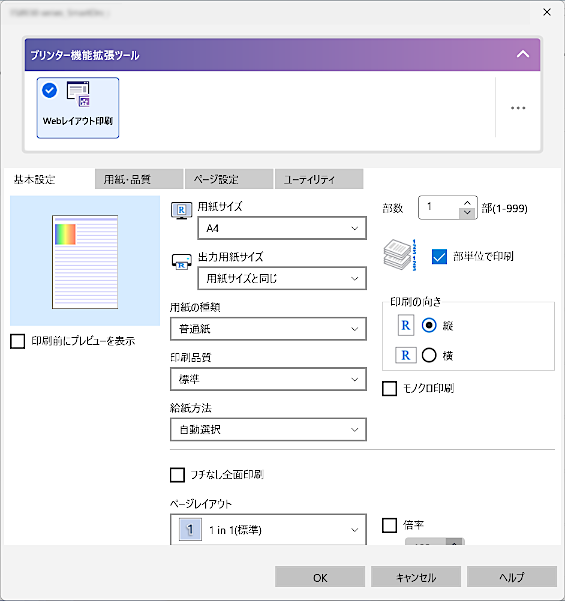565x601 pixels.
Task: Decrease 部数 copies with down arrow
Action: 467,213
